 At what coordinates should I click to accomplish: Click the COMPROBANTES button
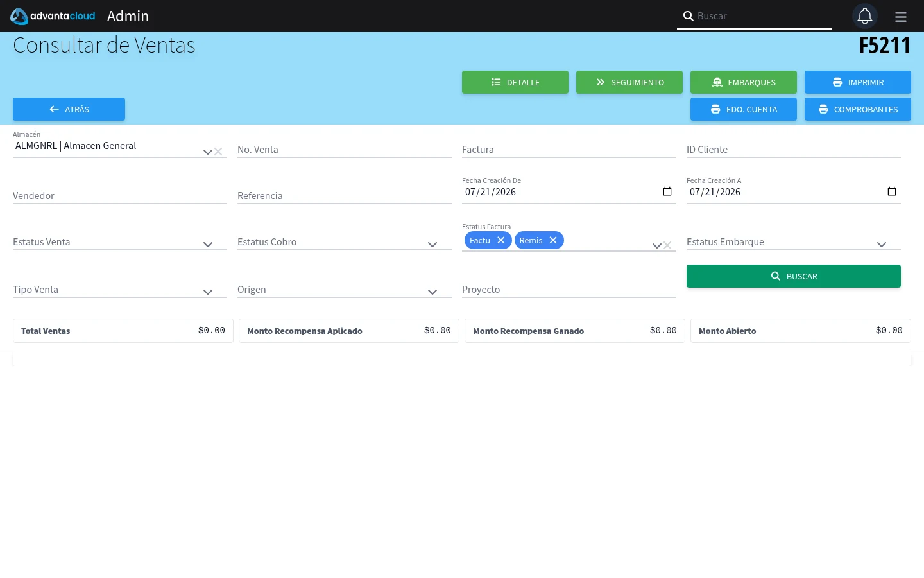[x=858, y=109]
